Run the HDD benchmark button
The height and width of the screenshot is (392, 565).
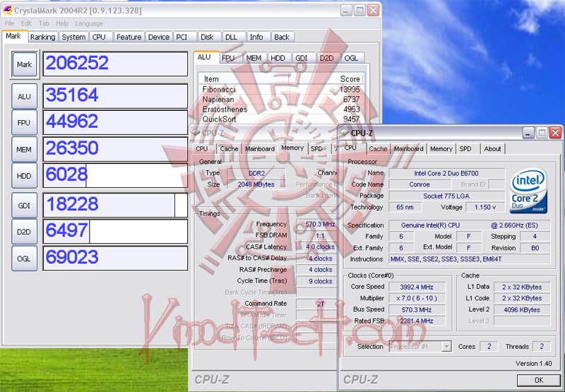(x=24, y=176)
